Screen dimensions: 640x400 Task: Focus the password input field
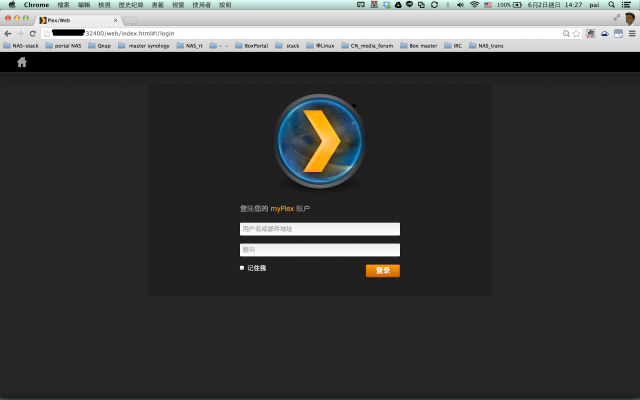(320, 250)
